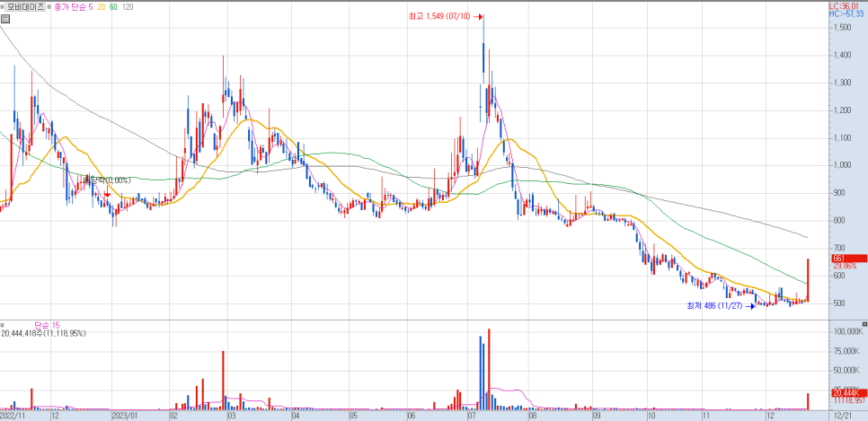Select the orange 20 moving average label
This screenshot has height=421, width=868.
(x=101, y=7)
